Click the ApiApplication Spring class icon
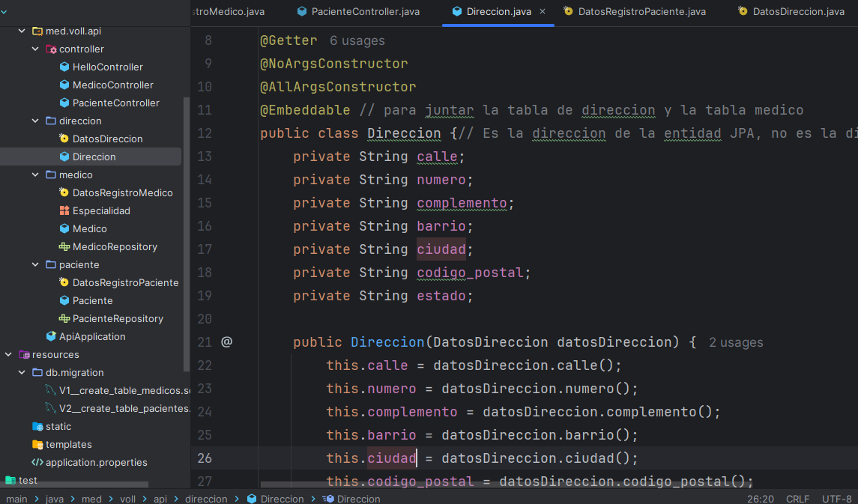 51,336
